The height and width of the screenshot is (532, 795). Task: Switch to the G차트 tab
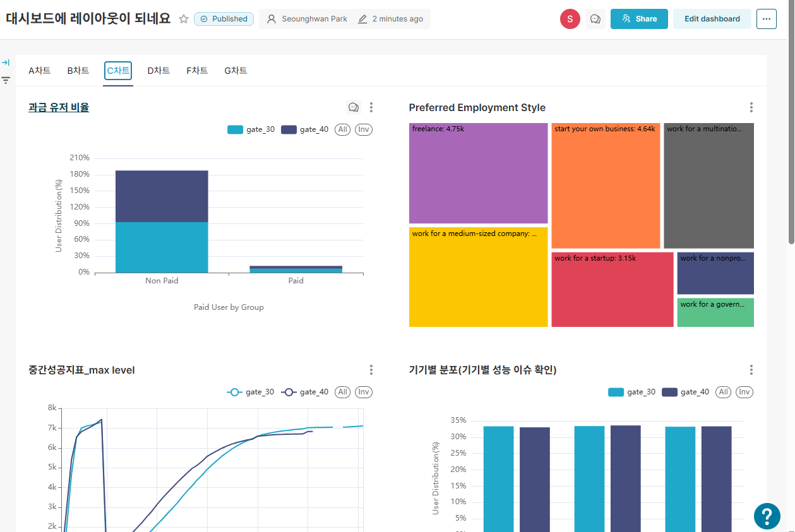236,71
